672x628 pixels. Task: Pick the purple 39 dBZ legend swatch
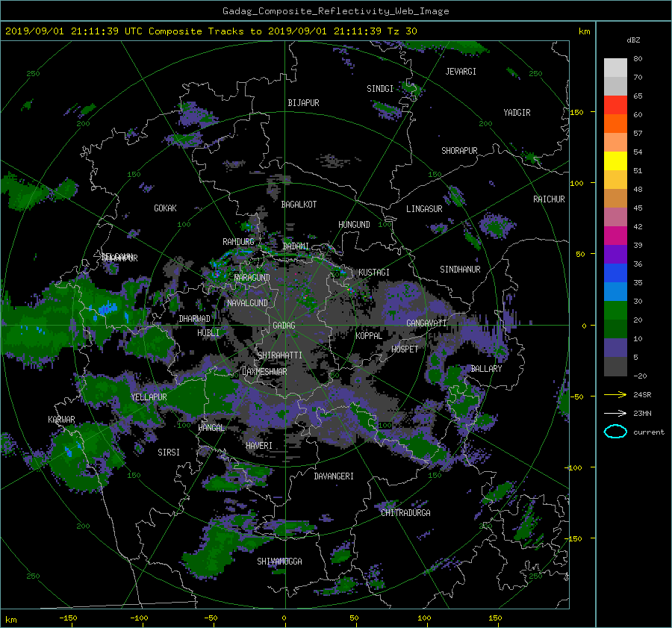click(x=615, y=254)
